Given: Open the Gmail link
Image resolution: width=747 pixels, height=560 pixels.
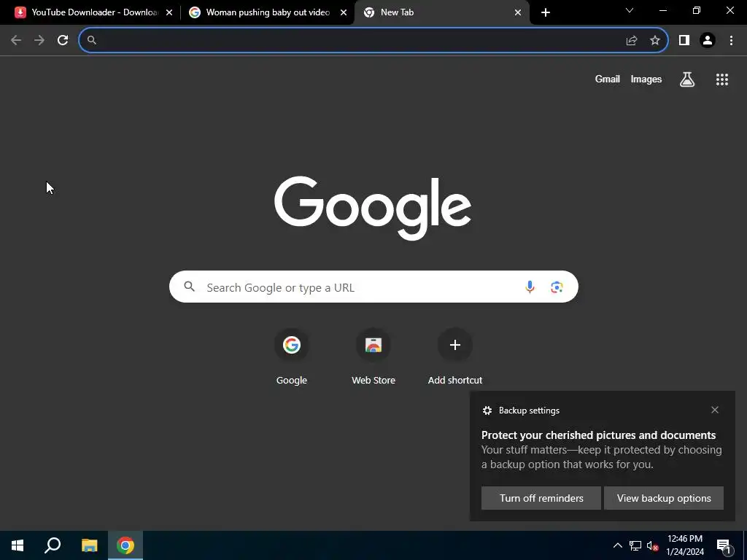Looking at the screenshot, I should click(x=608, y=79).
